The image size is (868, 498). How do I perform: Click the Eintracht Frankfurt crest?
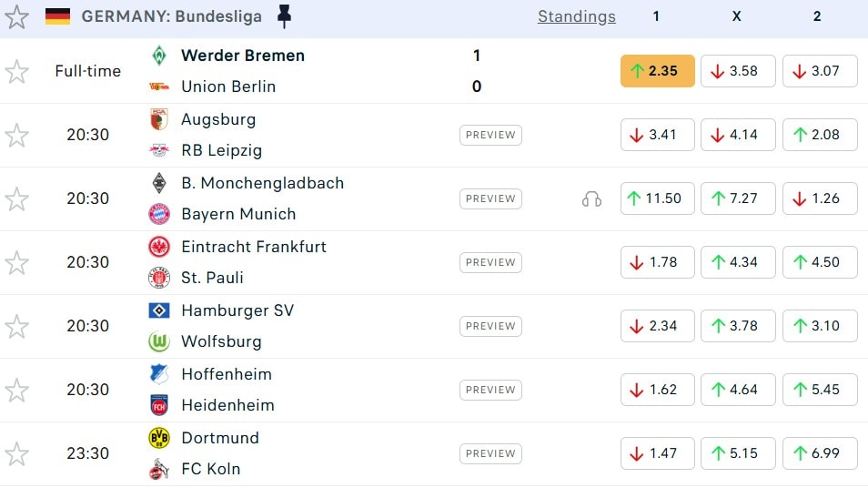159,247
